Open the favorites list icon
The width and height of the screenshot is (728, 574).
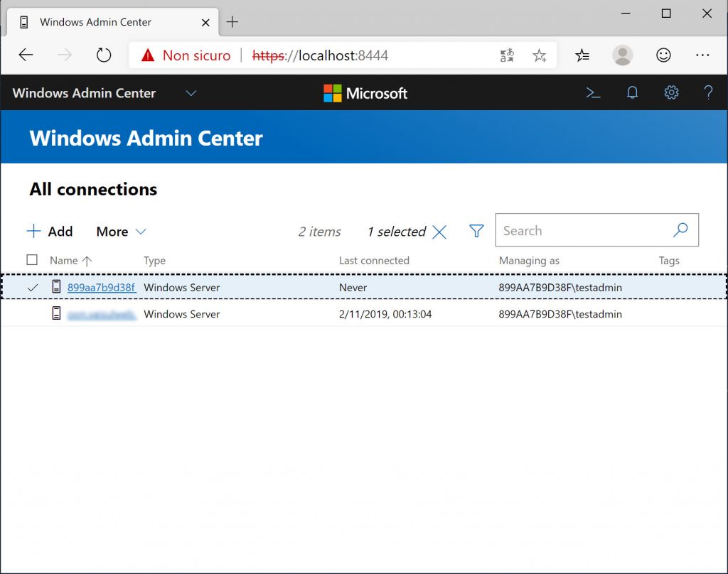pyautogui.click(x=582, y=55)
